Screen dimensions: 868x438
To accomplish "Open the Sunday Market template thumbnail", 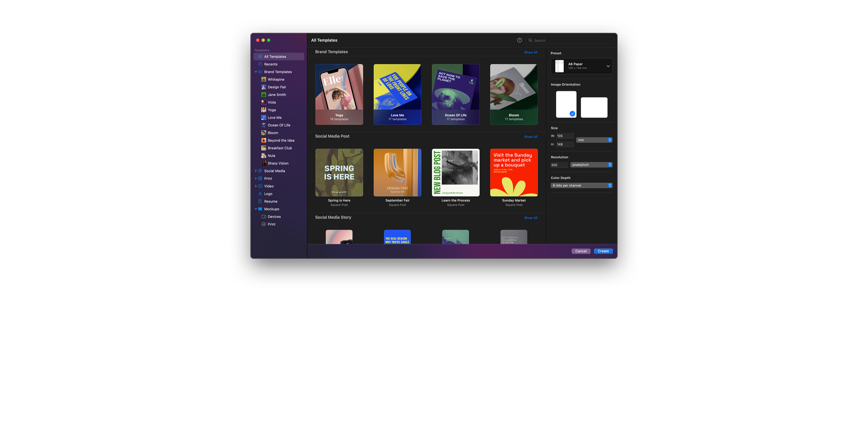I will pyautogui.click(x=514, y=172).
